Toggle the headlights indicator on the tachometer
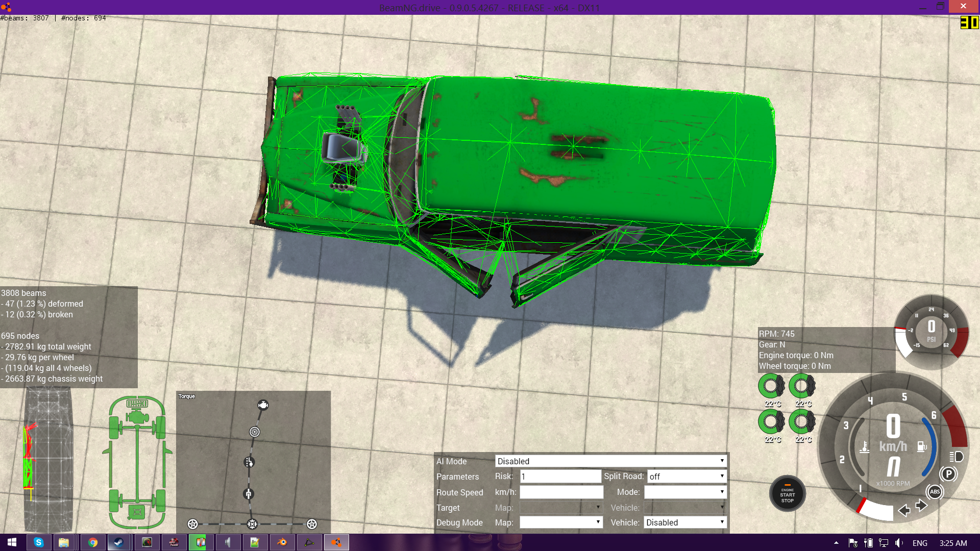This screenshot has height=551, width=980. [x=957, y=457]
